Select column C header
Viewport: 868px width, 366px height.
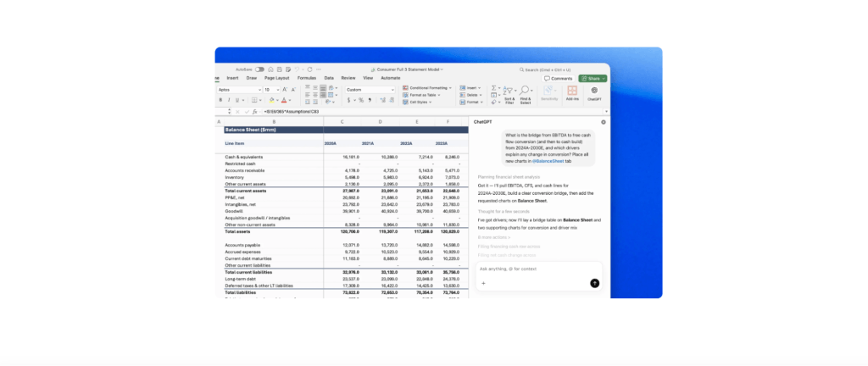342,122
